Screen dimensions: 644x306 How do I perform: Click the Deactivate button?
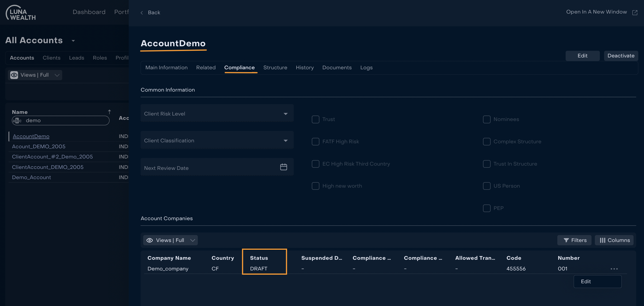click(621, 56)
